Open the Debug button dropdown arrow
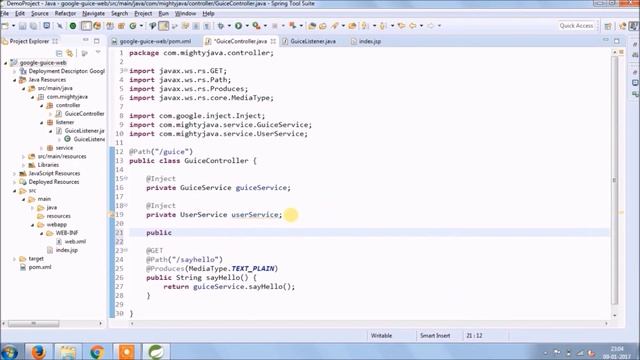Screen dimensions: 640x360 pos(229,26)
